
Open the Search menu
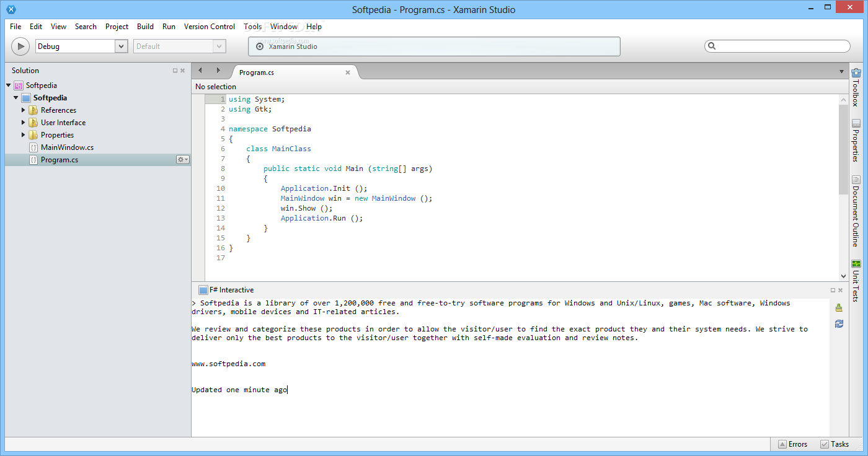tap(86, 27)
